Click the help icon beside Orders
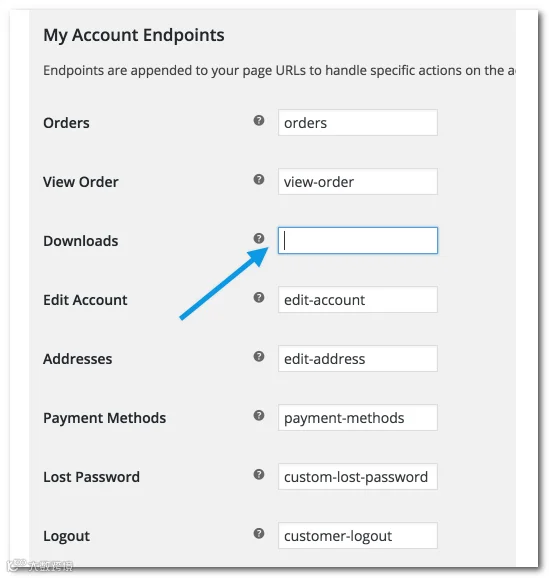The height and width of the screenshot is (578, 549). [x=259, y=120]
